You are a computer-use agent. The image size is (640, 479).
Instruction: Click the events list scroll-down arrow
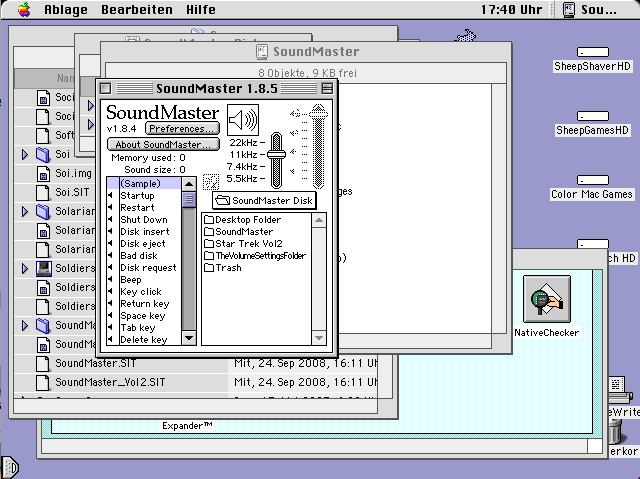click(189, 338)
